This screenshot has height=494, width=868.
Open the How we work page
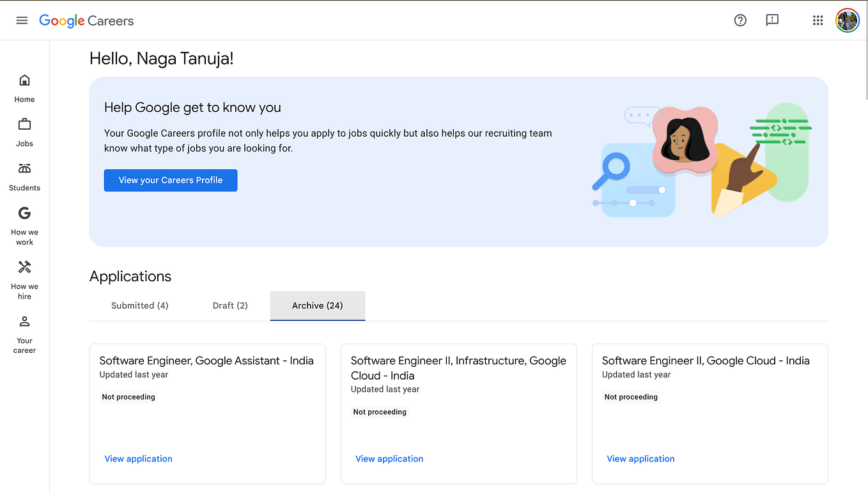point(24,224)
